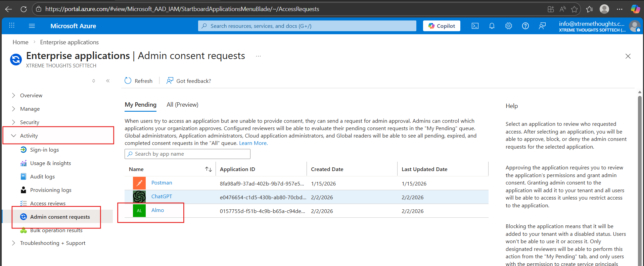Viewport: 644px width, 266px height.
Task: Expand the Security section
Action: tap(13, 122)
